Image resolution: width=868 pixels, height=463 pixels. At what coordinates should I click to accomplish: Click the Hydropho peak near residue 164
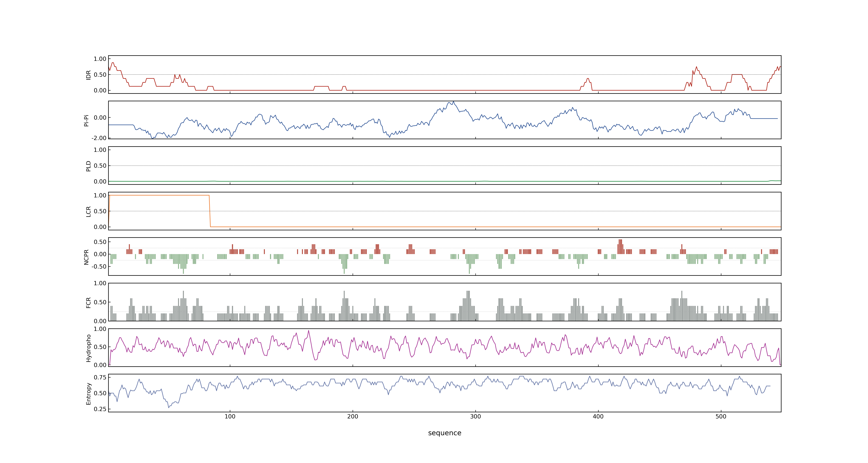click(308, 331)
